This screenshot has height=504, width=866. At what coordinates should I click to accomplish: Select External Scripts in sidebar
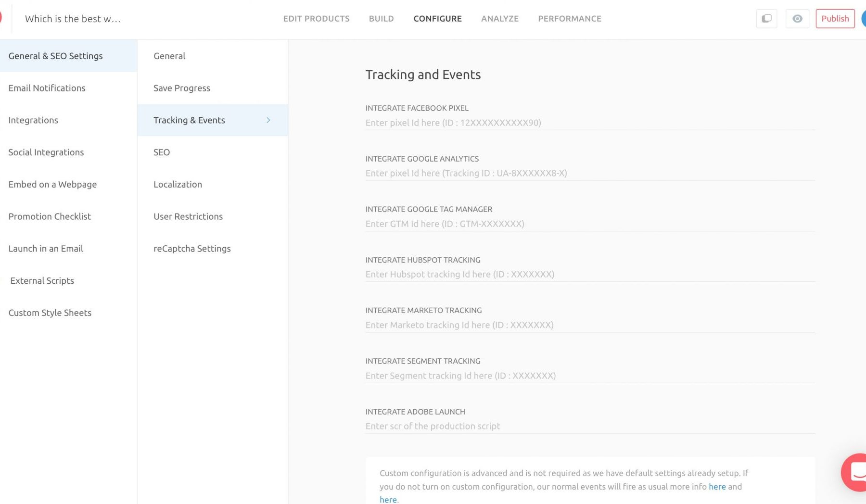coord(42,281)
